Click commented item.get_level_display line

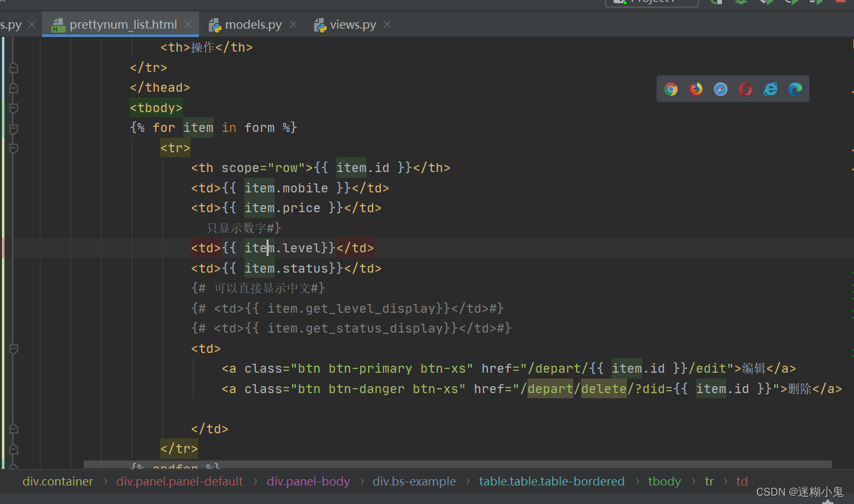pyautogui.click(x=348, y=309)
